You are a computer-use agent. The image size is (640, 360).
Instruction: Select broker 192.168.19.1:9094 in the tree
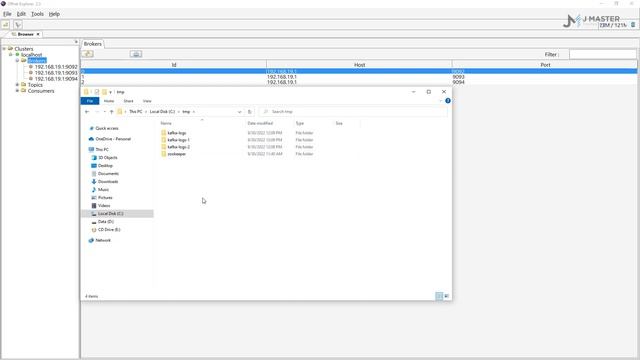click(x=56, y=79)
